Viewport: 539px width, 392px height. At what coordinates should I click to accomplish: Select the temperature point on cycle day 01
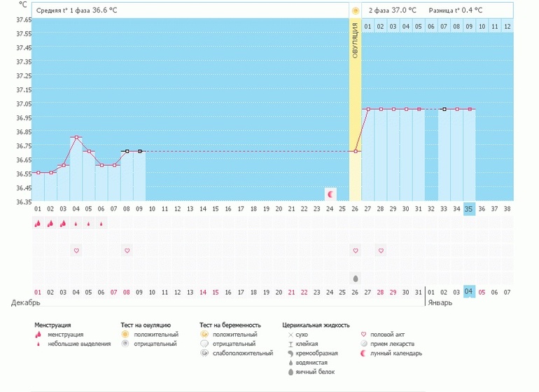[38, 173]
